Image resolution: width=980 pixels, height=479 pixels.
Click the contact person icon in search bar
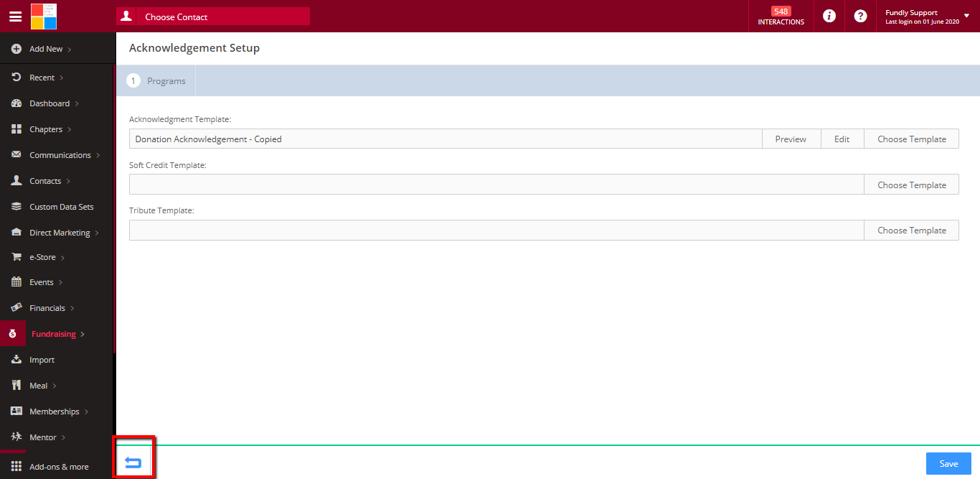pyautogui.click(x=126, y=16)
